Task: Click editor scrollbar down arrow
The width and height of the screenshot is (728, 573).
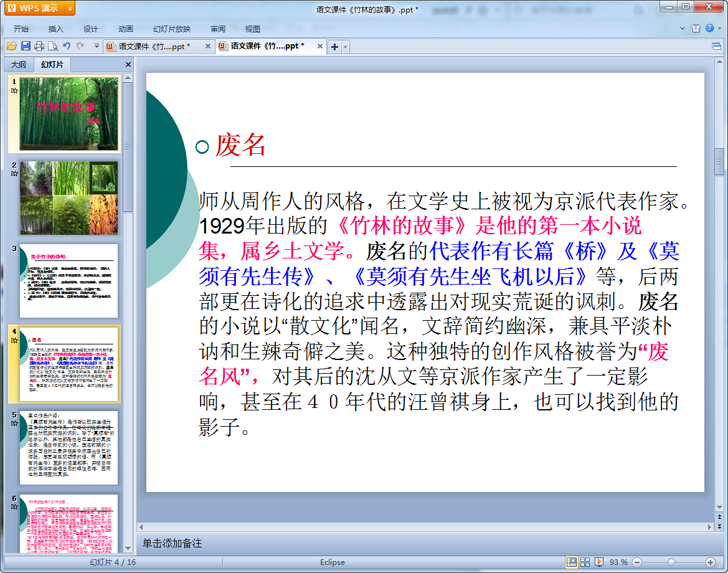Action: (719, 508)
